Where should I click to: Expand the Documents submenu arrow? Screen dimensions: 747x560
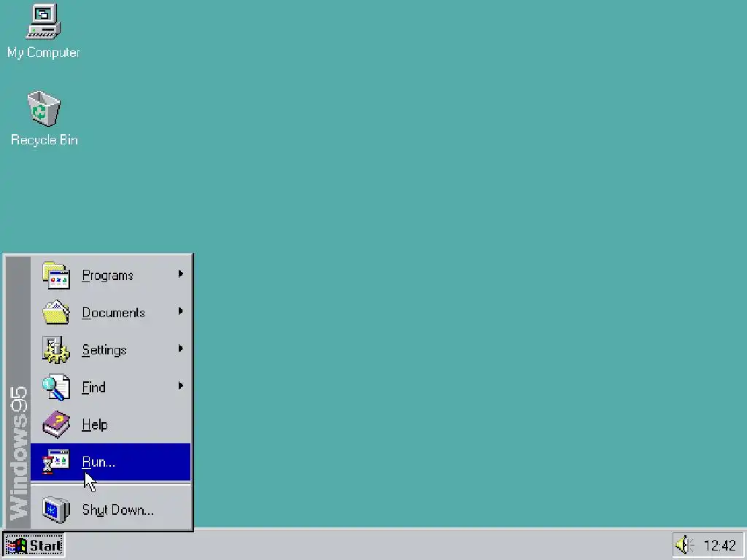click(x=181, y=311)
